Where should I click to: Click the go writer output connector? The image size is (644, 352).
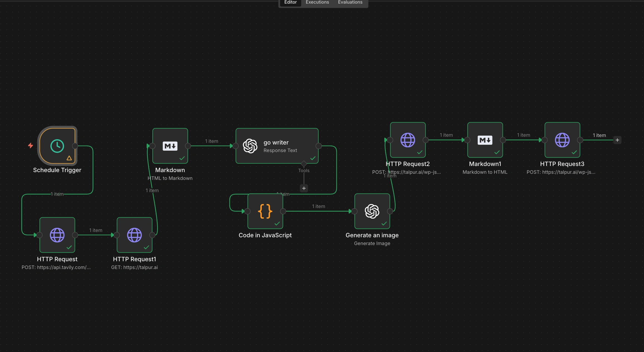click(319, 146)
